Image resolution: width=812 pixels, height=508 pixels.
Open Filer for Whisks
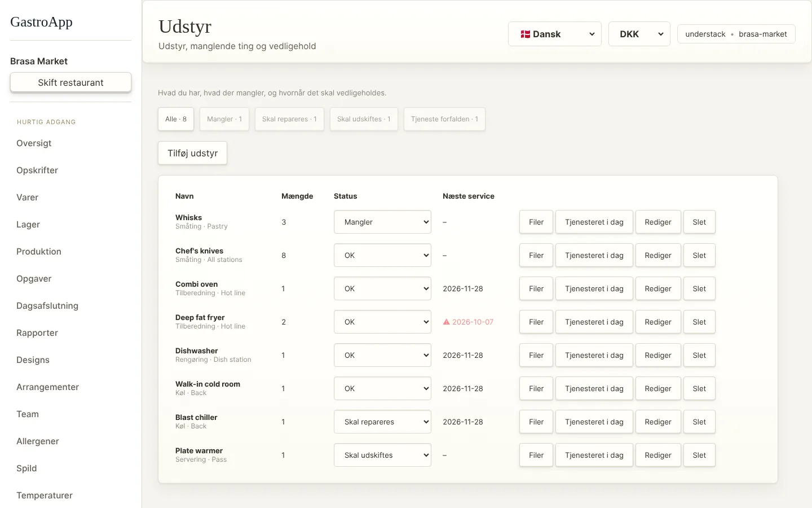click(x=536, y=222)
